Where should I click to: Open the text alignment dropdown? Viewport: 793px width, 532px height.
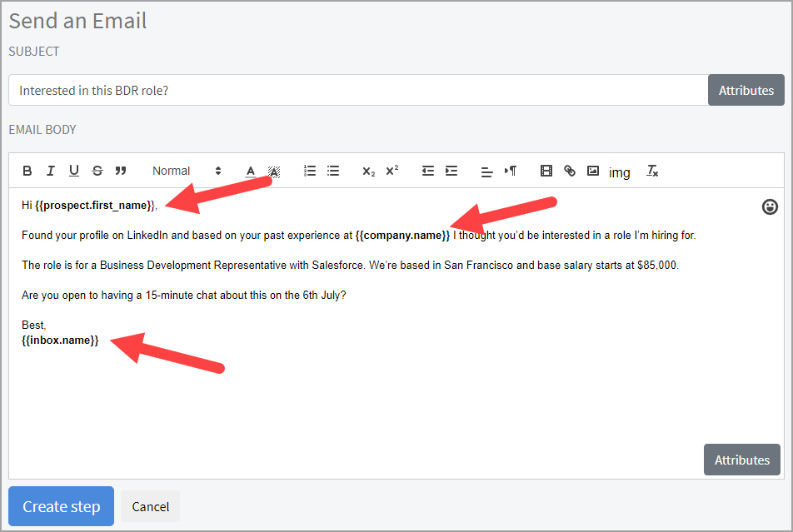pyautogui.click(x=487, y=172)
